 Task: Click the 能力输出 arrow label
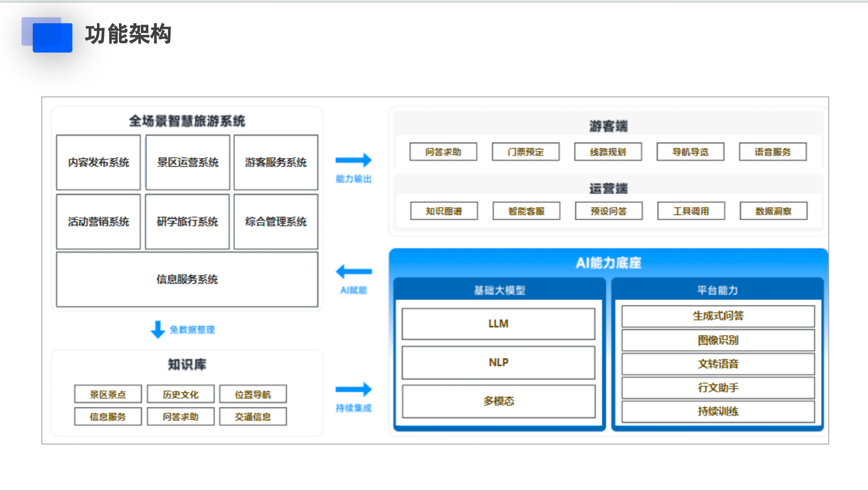click(x=354, y=179)
